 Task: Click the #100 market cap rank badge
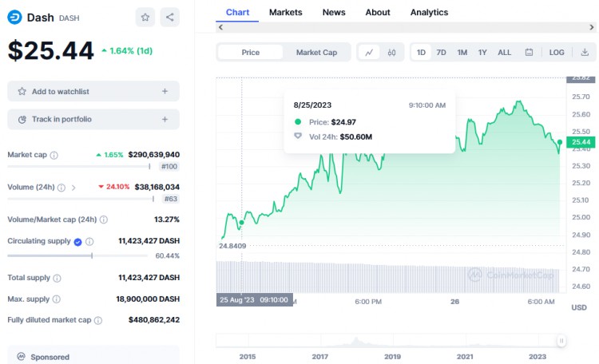click(x=169, y=167)
